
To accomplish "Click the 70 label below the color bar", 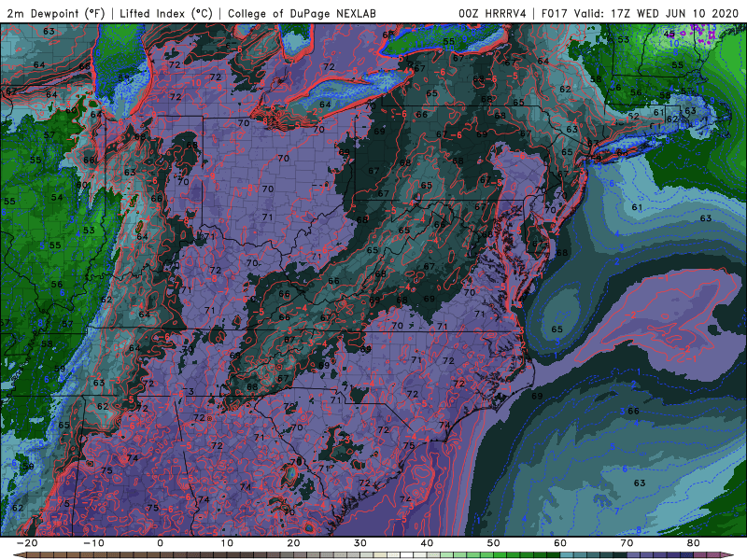I will (x=627, y=543).
